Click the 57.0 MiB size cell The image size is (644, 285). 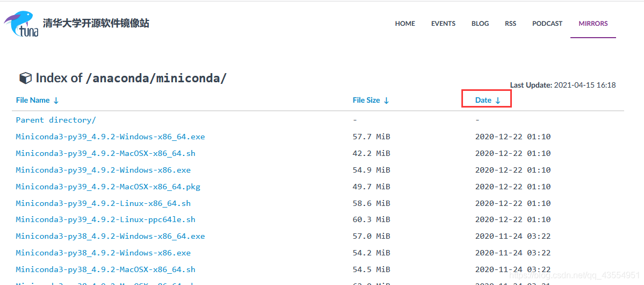coord(371,237)
